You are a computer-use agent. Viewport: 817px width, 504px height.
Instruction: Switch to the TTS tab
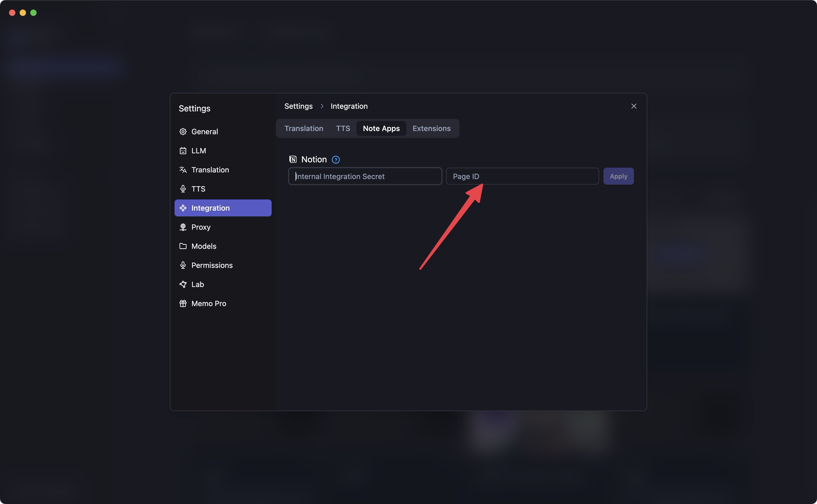click(343, 128)
